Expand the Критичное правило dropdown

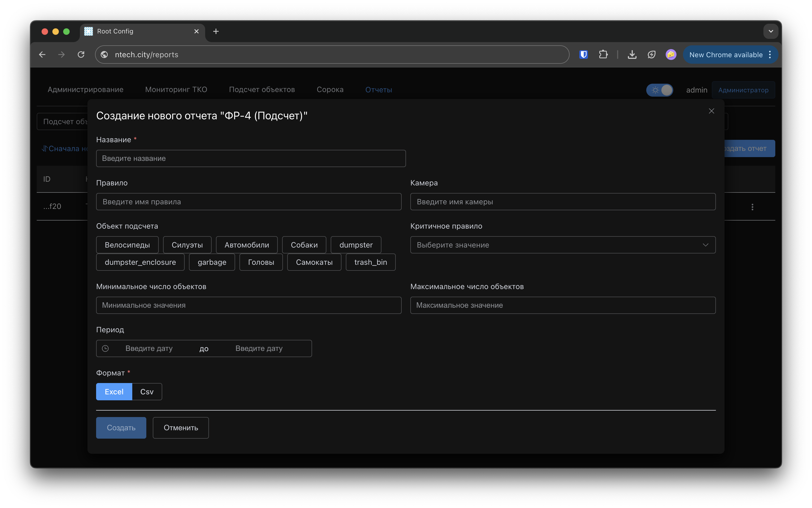(563, 245)
